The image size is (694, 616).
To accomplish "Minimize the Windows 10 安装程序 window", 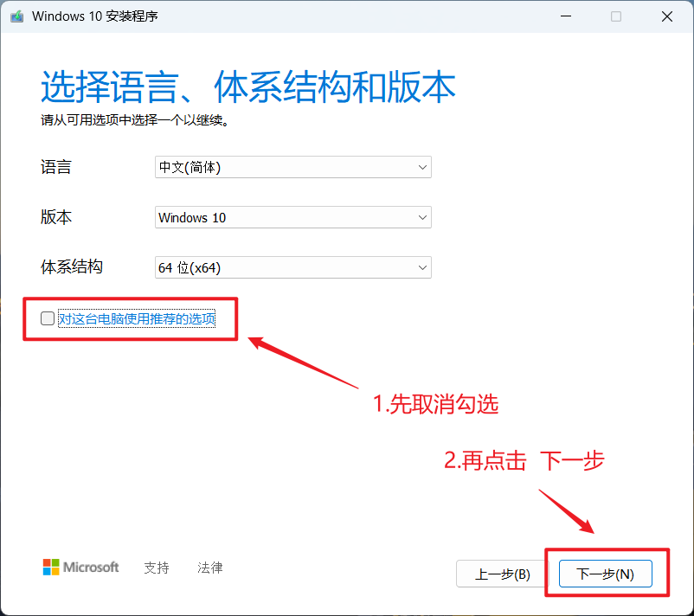I will (x=566, y=16).
